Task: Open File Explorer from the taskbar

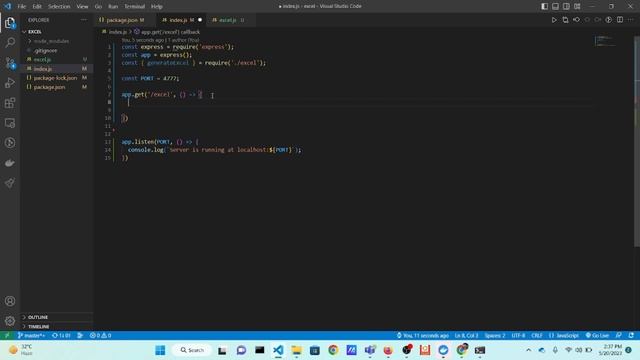Action: tap(296, 350)
